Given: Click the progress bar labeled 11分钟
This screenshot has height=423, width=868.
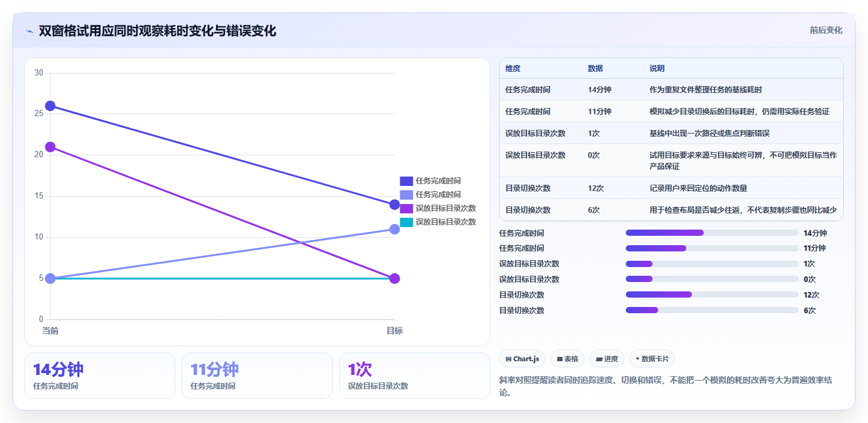Looking at the screenshot, I should click(x=712, y=248).
